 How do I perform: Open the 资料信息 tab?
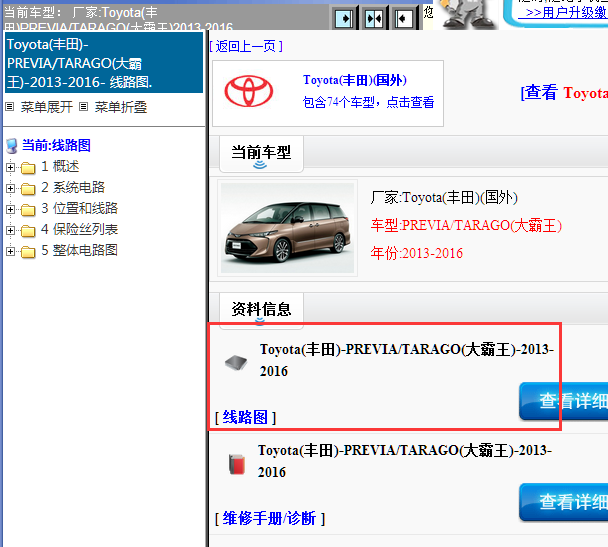click(261, 310)
